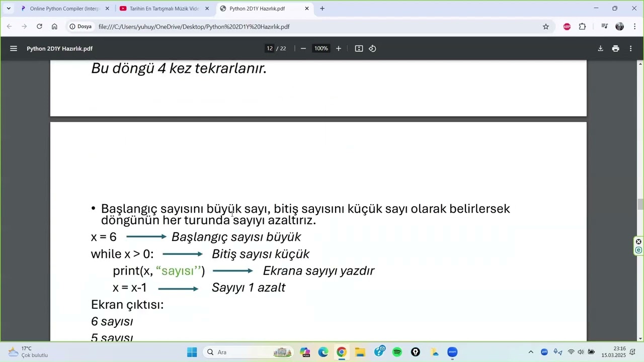Open Spotify from the taskbar
Image resolution: width=644 pixels, height=362 pixels.
(397, 352)
